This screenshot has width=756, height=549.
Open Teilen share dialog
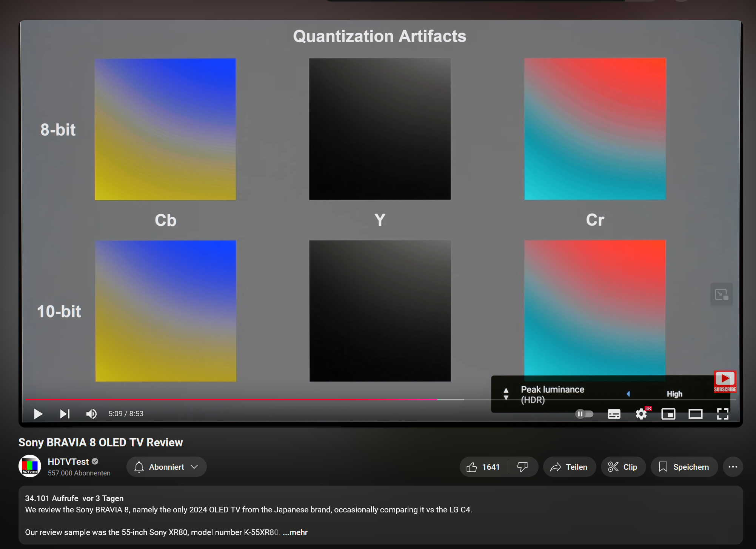click(x=569, y=467)
